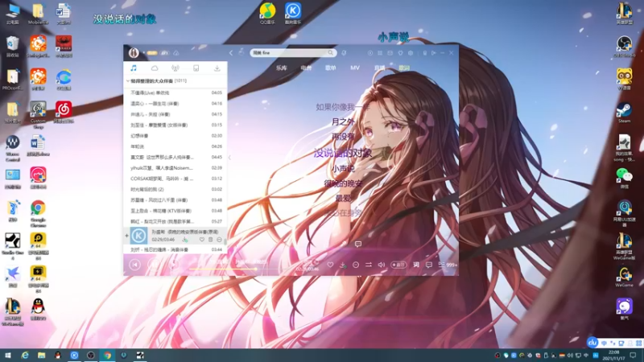Switch to the 歌单 playlists tab

[x=331, y=68]
